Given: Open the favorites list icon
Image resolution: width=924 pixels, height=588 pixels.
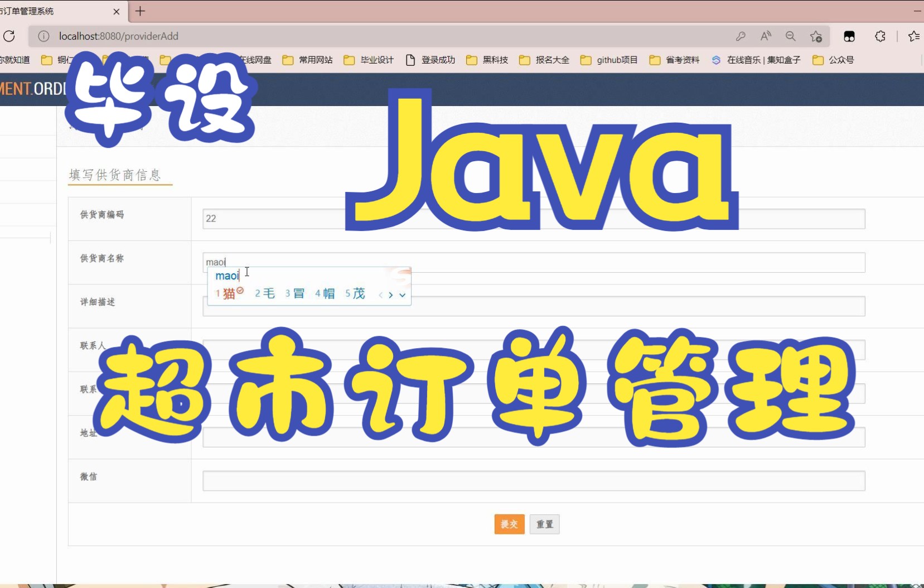Looking at the screenshot, I should (913, 36).
